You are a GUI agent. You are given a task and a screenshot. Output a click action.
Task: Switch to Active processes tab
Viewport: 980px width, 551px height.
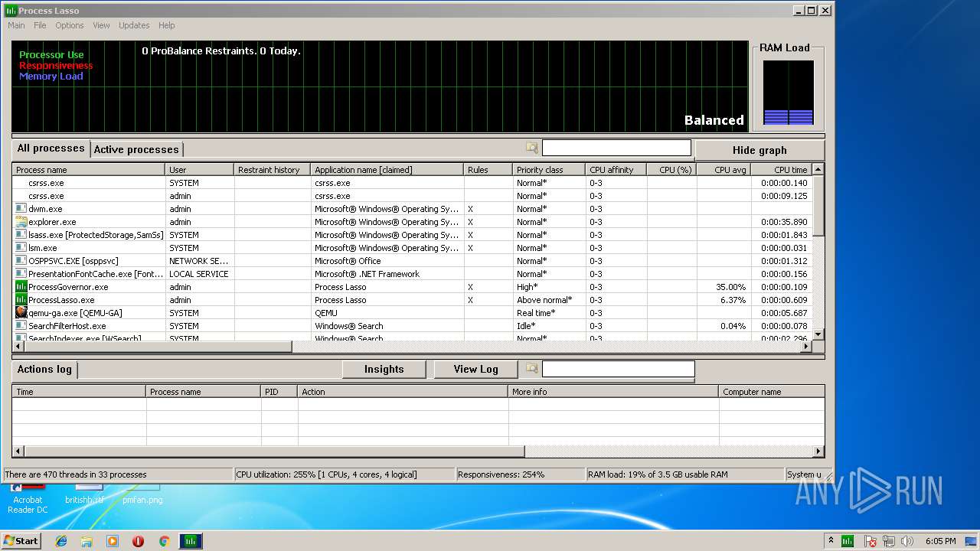point(136,150)
